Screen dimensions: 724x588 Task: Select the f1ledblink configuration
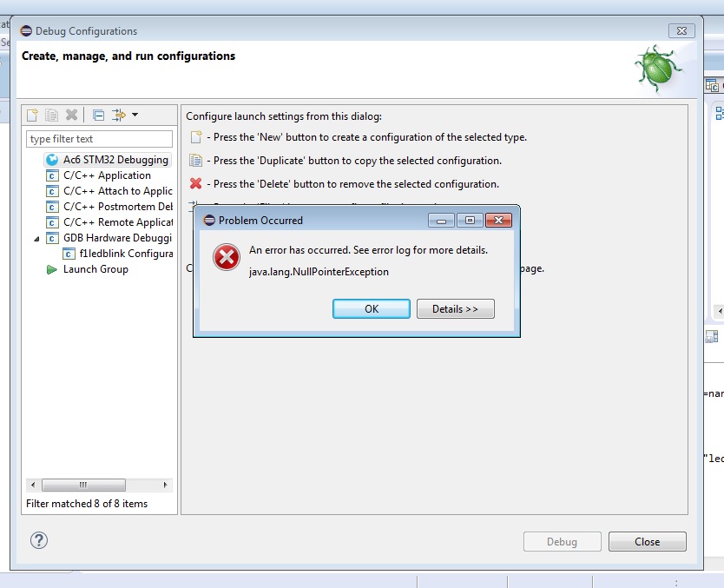pyautogui.click(x=125, y=254)
